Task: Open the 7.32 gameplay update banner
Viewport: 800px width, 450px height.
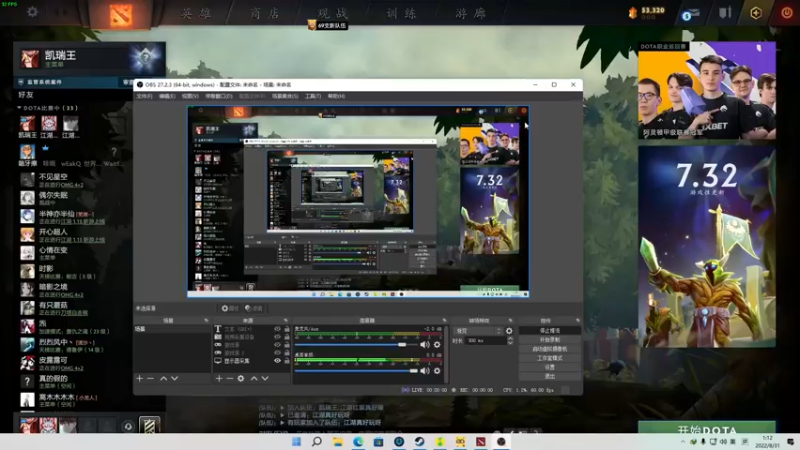Action: pyautogui.click(x=707, y=246)
